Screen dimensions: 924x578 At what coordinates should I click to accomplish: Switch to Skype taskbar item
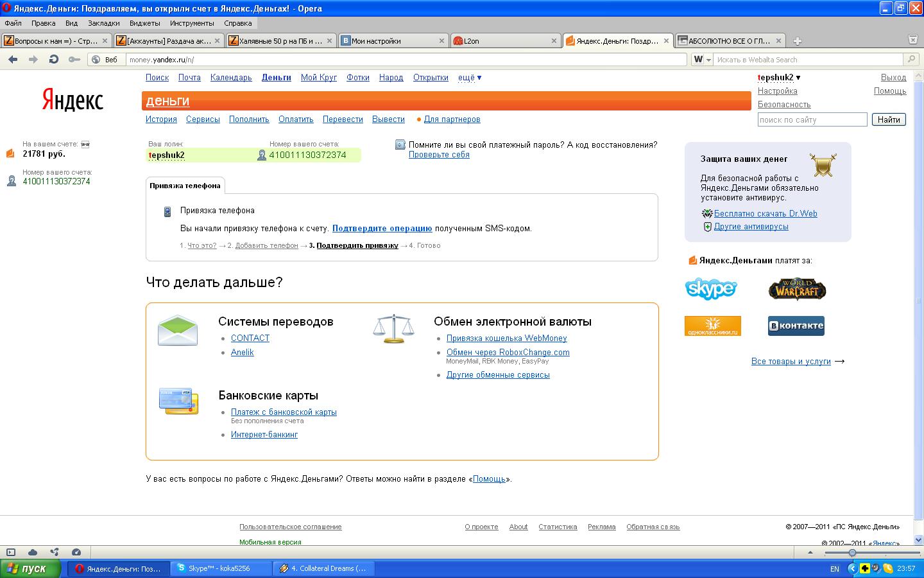point(222,568)
